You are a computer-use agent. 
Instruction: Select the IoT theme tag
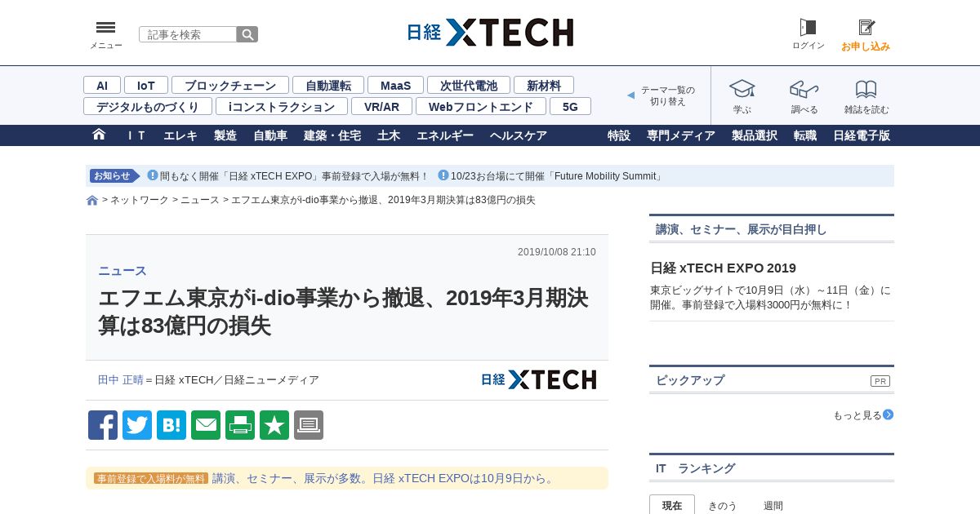point(146,85)
